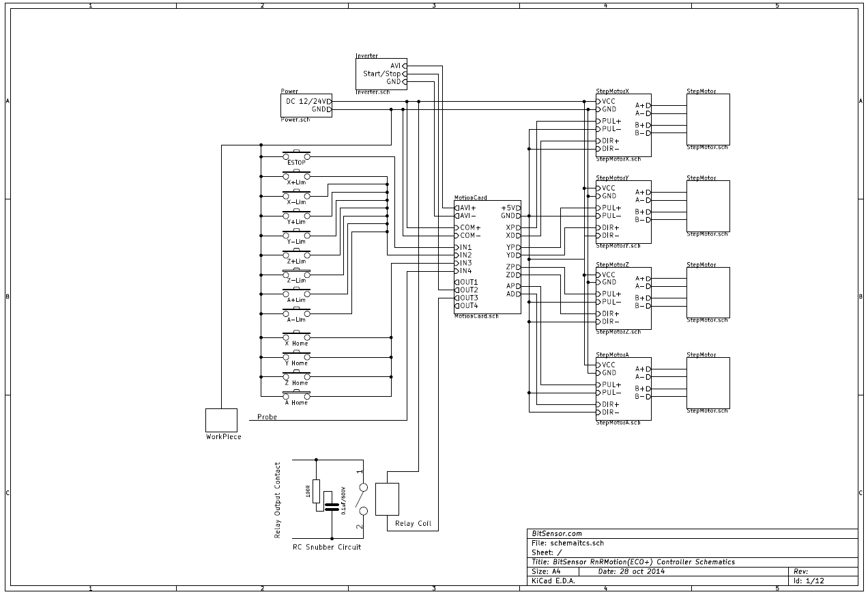Click the Size: A4 field

tap(546, 571)
